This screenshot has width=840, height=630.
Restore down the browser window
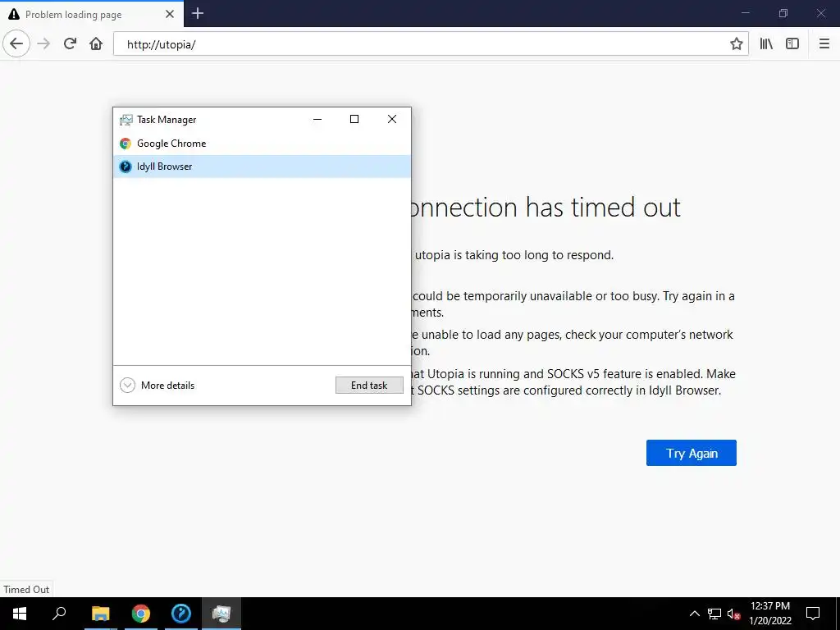point(783,13)
